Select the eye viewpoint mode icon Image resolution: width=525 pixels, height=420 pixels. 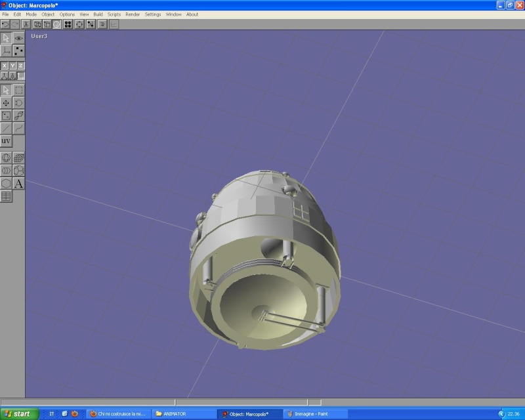pos(19,38)
